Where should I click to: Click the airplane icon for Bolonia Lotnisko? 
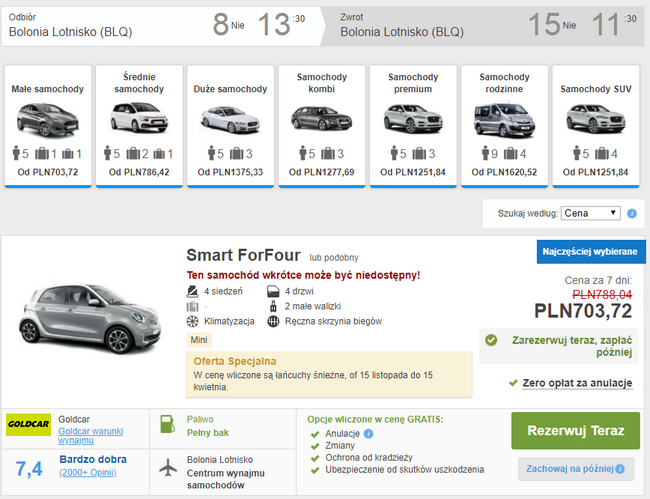(168, 468)
